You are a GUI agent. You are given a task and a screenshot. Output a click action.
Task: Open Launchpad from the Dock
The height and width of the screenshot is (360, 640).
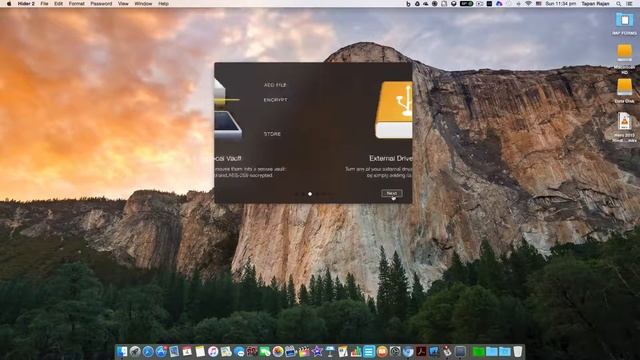point(134,351)
